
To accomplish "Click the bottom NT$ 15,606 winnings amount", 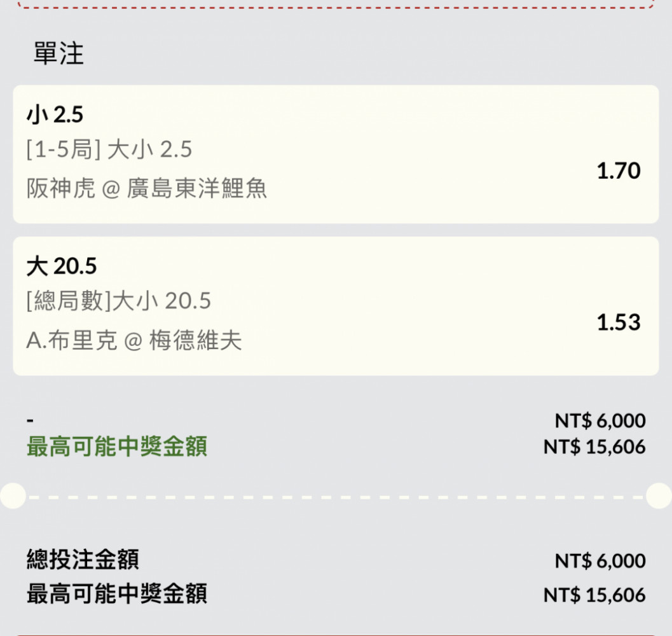I will tap(594, 595).
